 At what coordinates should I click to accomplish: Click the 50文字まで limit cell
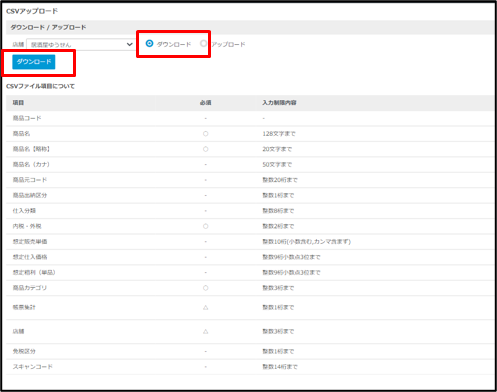tap(277, 164)
